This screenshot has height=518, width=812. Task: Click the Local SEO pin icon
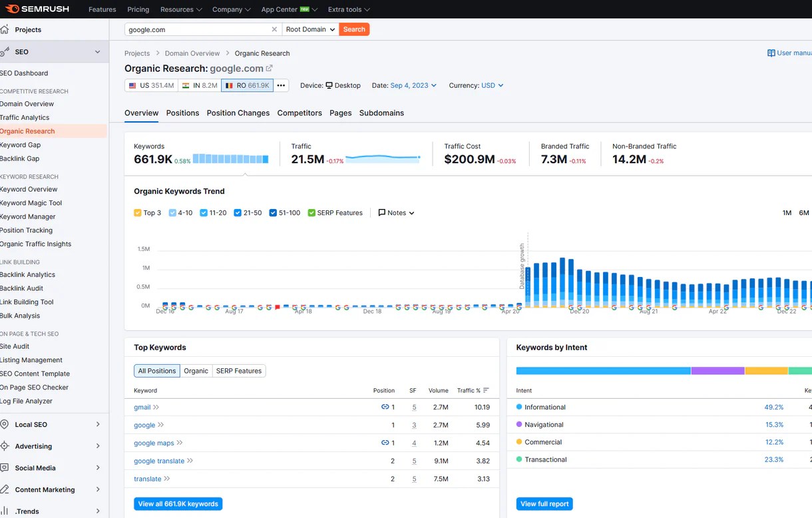click(x=5, y=424)
